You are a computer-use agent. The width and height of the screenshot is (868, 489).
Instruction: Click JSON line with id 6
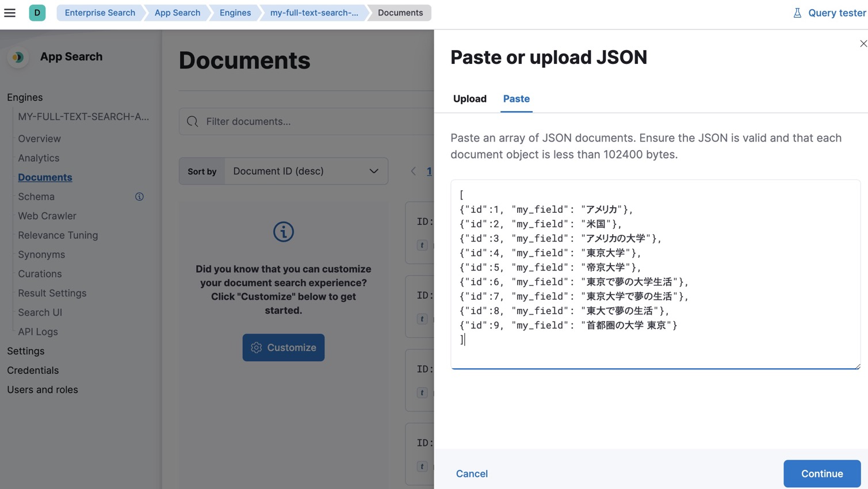click(574, 282)
